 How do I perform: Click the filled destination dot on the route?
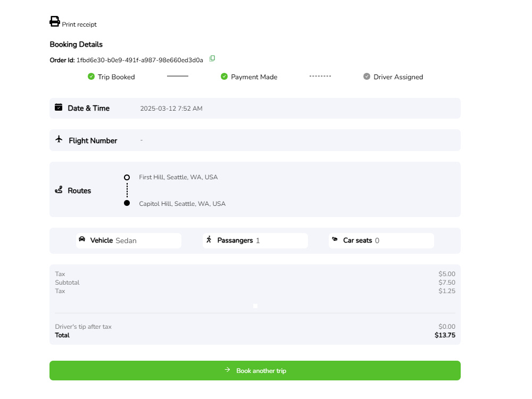[x=127, y=203]
